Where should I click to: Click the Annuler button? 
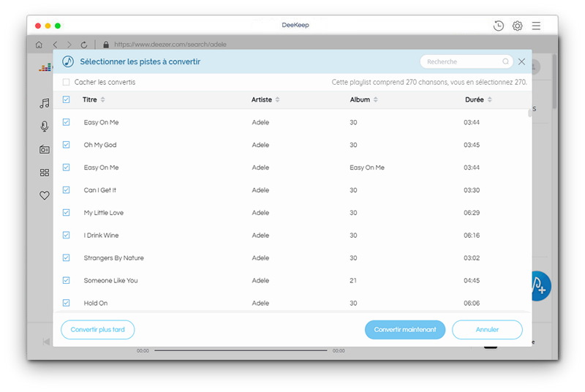(487, 330)
